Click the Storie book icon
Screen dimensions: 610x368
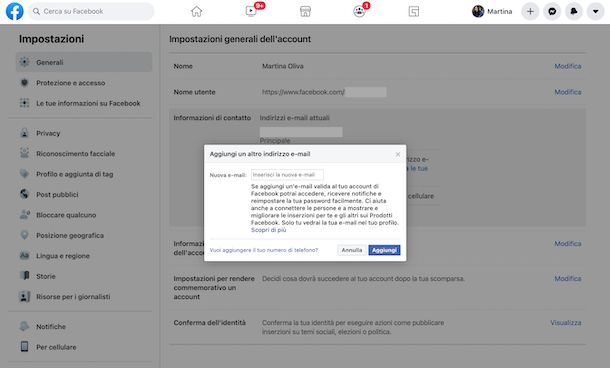tap(24, 275)
